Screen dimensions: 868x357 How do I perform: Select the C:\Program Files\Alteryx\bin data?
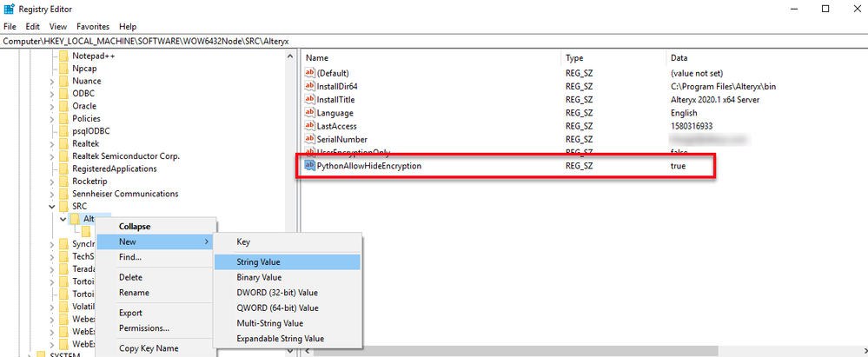(726, 86)
